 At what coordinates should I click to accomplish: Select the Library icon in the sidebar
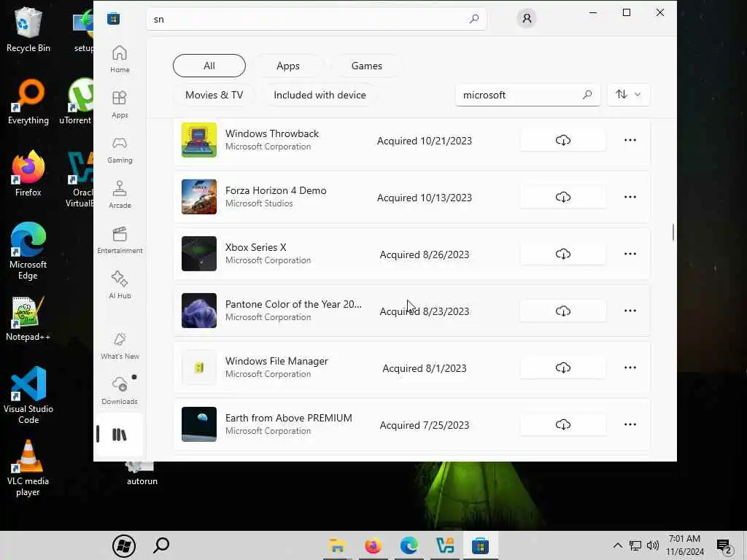tap(120, 435)
